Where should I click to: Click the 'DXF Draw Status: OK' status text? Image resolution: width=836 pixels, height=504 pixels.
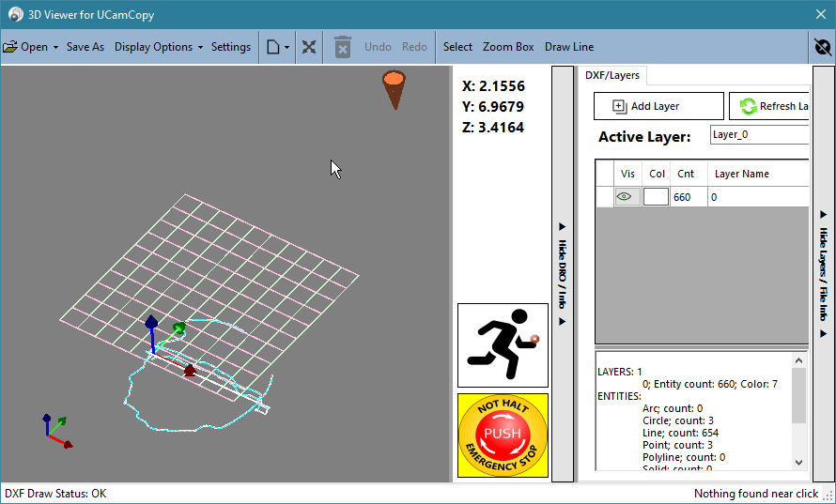(x=55, y=494)
